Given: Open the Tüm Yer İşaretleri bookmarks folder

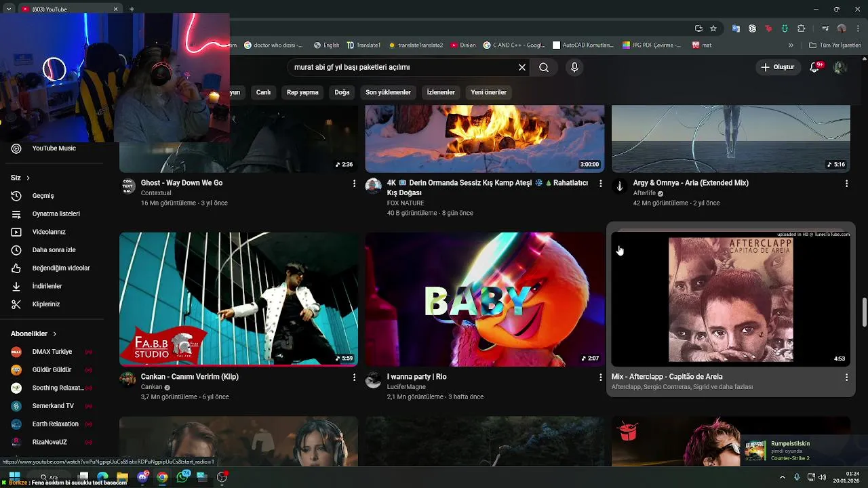Looking at the screenshot, I should click(x=835, y=45).
